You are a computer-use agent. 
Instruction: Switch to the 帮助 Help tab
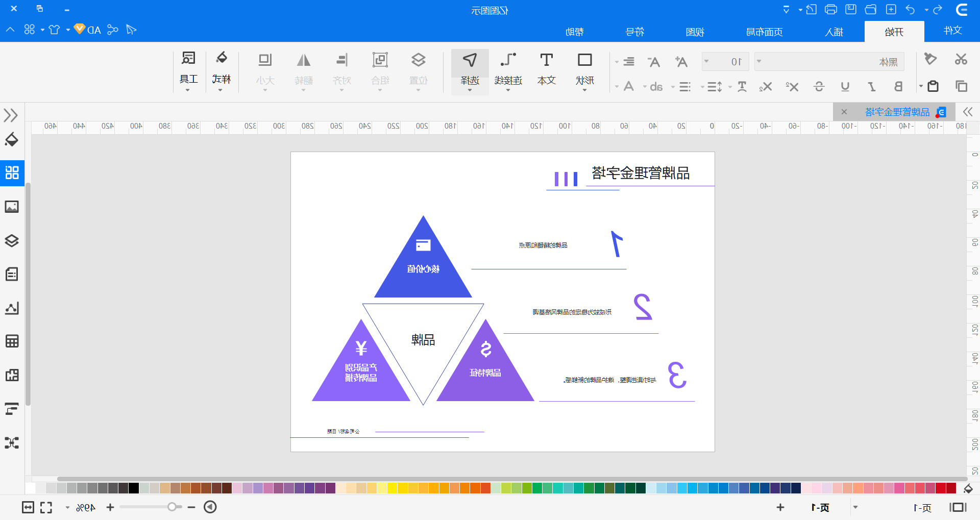[x=575, y=32]
